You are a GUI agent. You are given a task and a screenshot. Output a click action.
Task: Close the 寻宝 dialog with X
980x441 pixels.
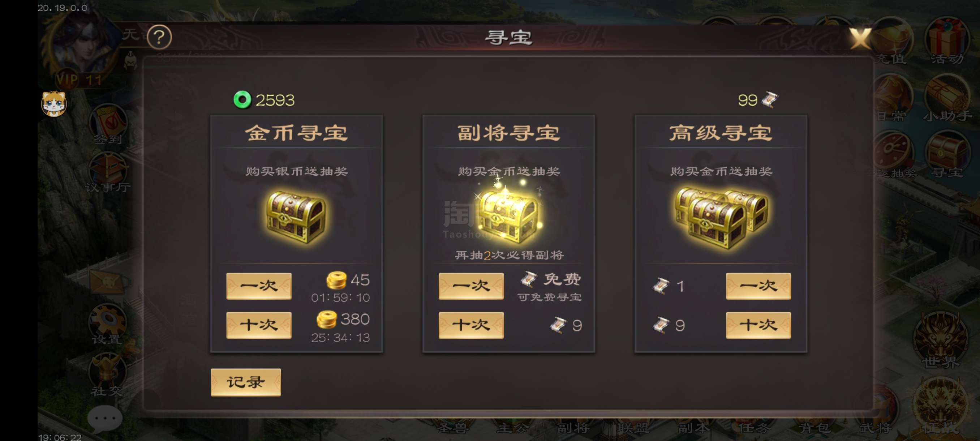tap(860, 38)
